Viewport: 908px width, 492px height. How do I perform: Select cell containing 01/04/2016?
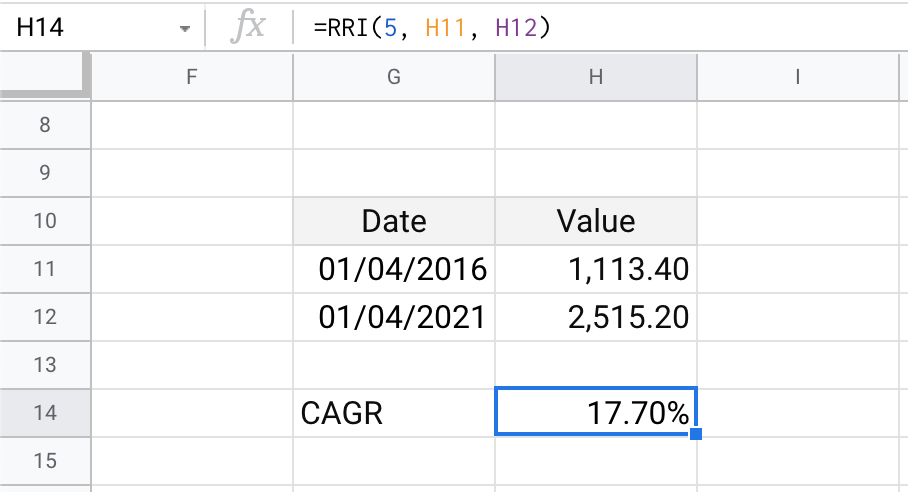[394, 269]
